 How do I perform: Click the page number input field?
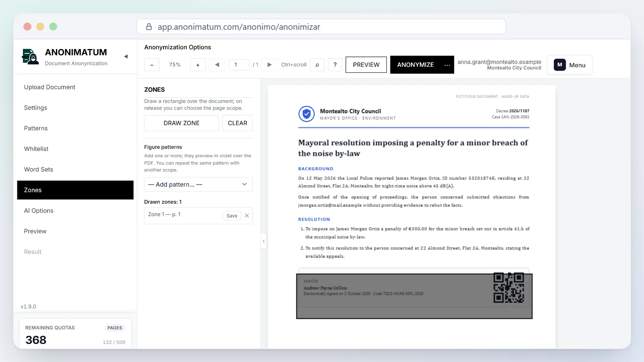tap(239, 65)
